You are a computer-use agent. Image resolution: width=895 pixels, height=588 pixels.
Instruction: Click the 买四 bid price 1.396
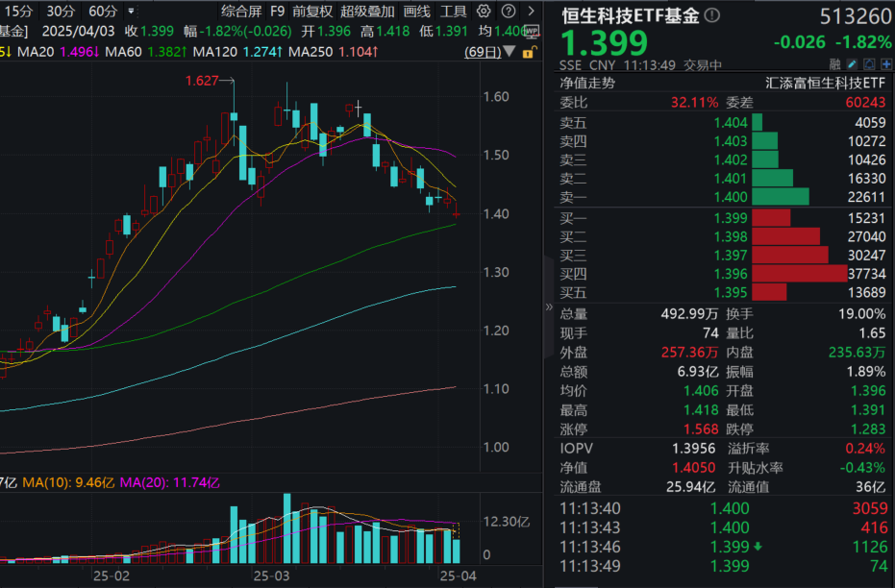(x=731, y=275)
